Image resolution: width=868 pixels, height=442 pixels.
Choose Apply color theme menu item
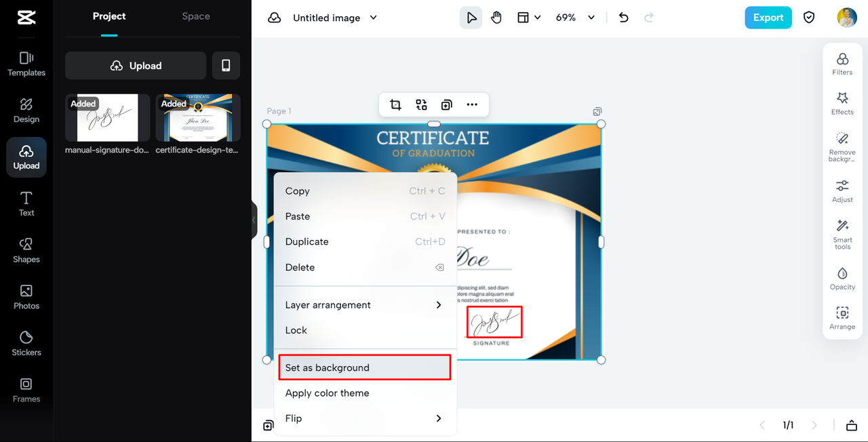coord(365,393)
